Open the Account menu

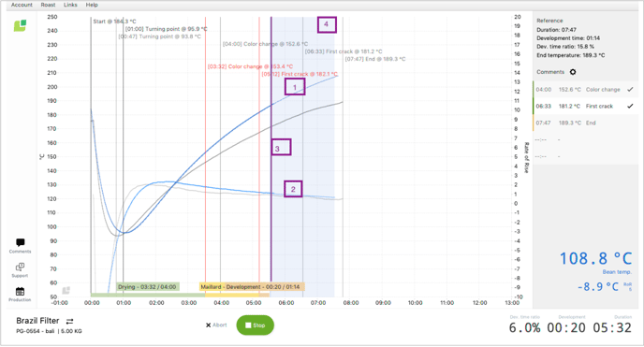(22, 5)
